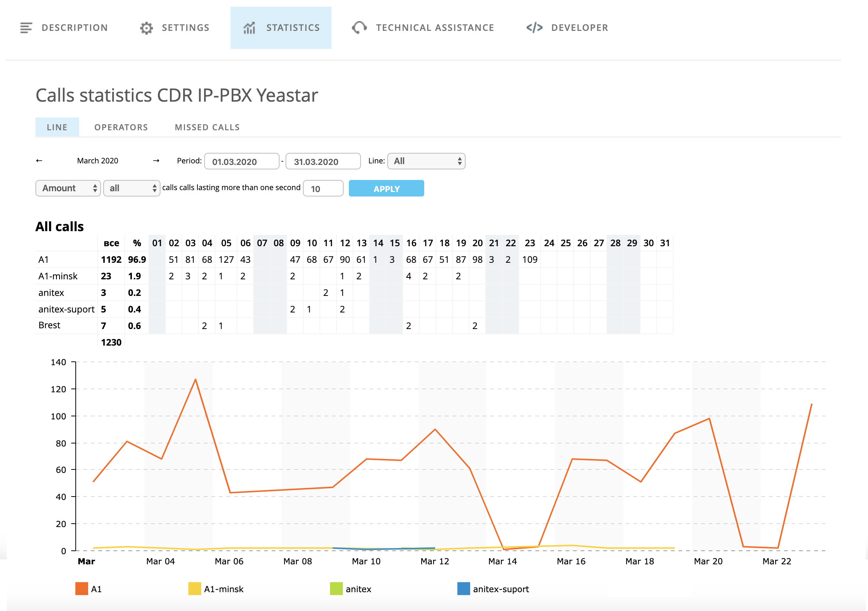
Task: Open the 'all' calls type dropdown
Action: [x=131, y=188]
